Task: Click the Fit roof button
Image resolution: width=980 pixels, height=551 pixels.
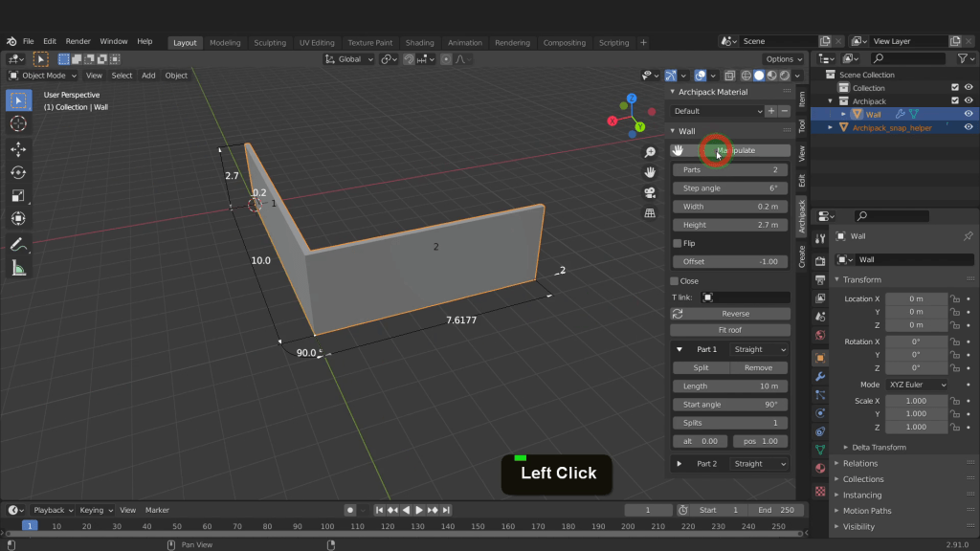Action: [729, 330]
